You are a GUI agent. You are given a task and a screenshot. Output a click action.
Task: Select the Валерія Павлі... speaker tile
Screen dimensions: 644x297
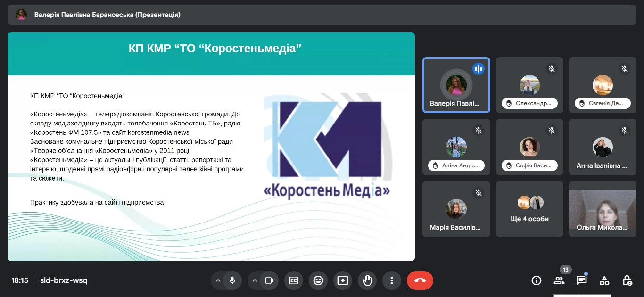coord(456,85)
